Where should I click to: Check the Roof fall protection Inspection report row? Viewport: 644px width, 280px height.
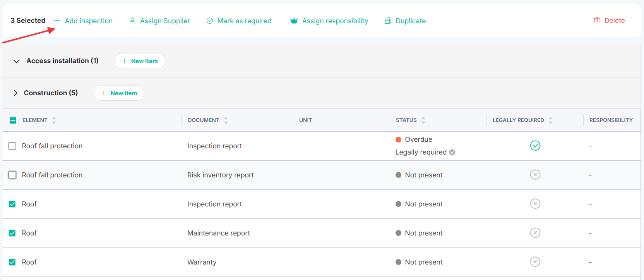point(12,146)
